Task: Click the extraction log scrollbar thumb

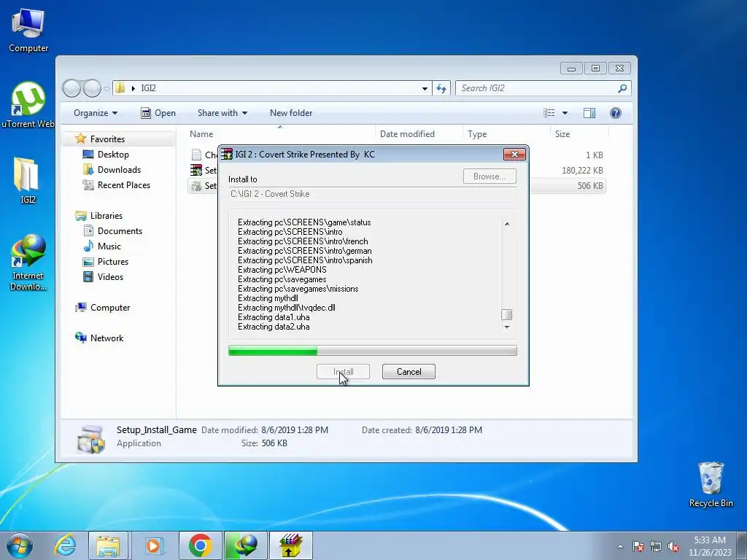Action: click(507, 315)
